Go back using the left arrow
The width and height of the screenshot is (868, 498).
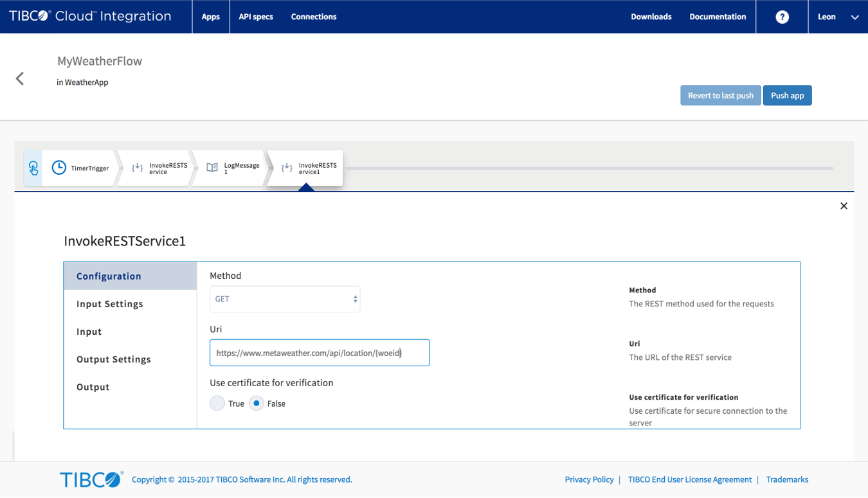click(20, 78)
